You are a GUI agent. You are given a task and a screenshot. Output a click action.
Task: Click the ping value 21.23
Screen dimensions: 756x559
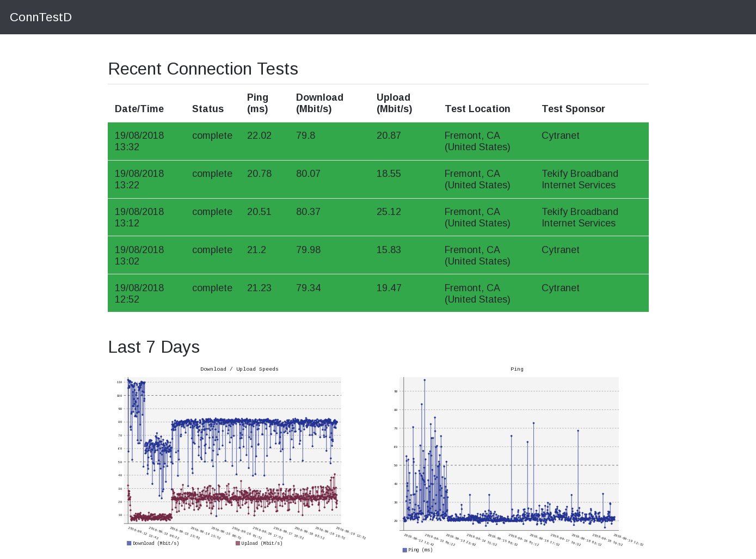coord(259,288)
